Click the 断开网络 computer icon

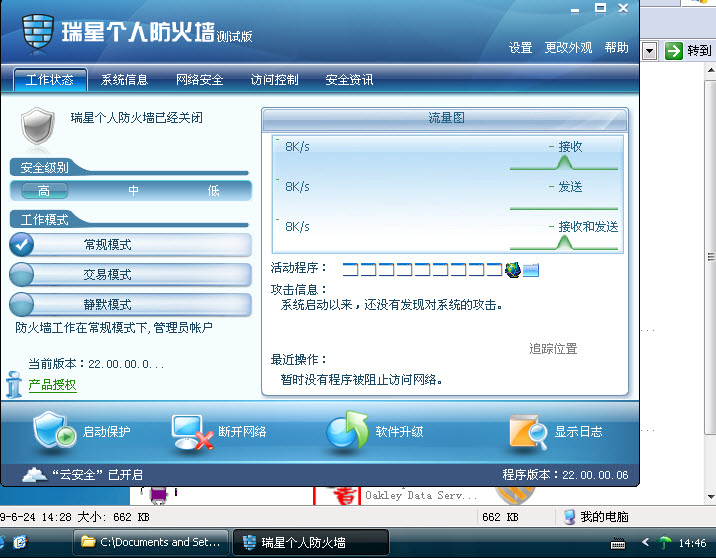192,432
